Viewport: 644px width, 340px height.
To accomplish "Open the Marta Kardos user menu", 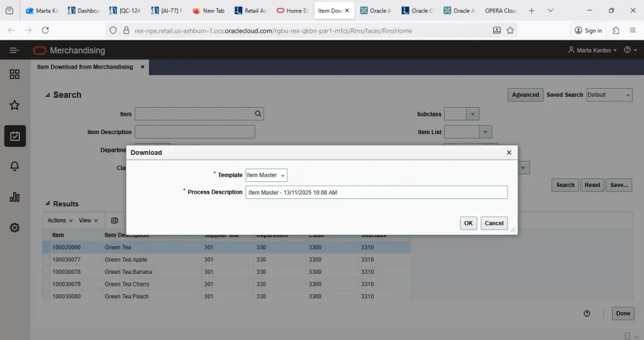I will pyautogui.click(x=592, y=50).
